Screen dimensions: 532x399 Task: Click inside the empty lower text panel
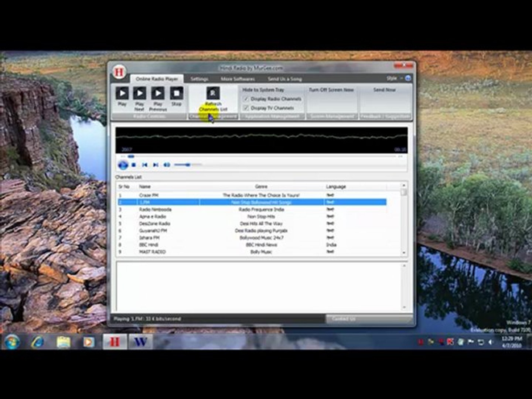(259, 286)
